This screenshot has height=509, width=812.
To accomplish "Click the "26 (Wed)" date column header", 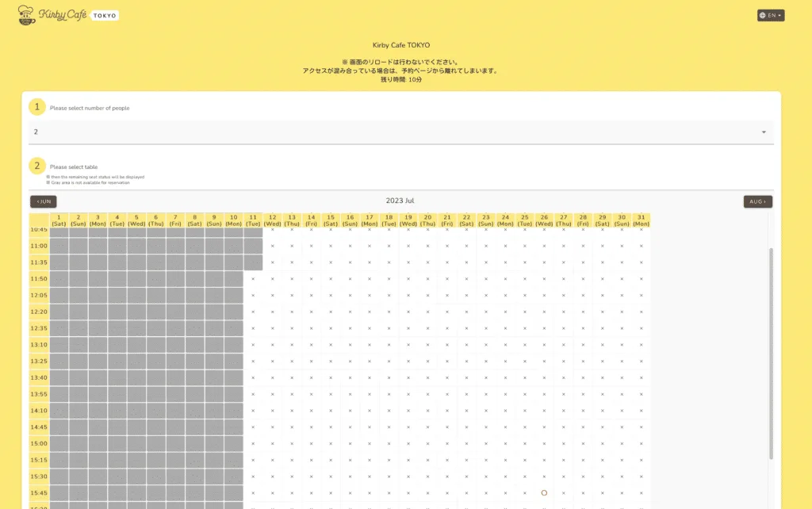I will (544, 220).
